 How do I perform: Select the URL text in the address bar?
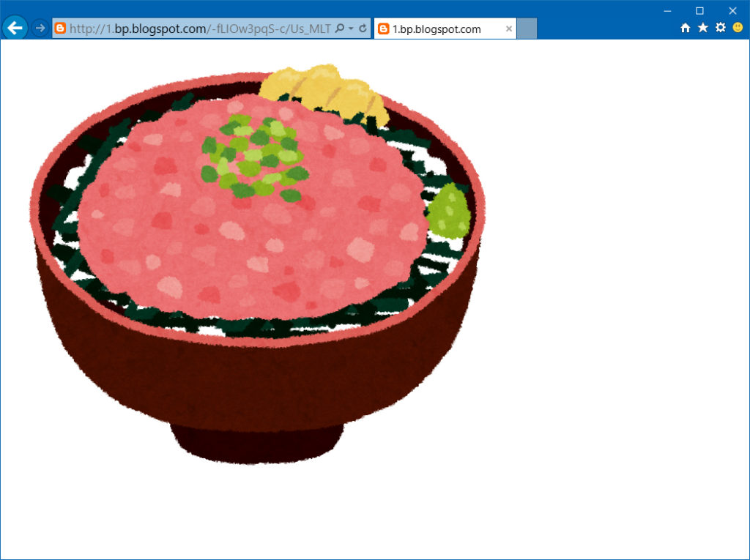198,29
